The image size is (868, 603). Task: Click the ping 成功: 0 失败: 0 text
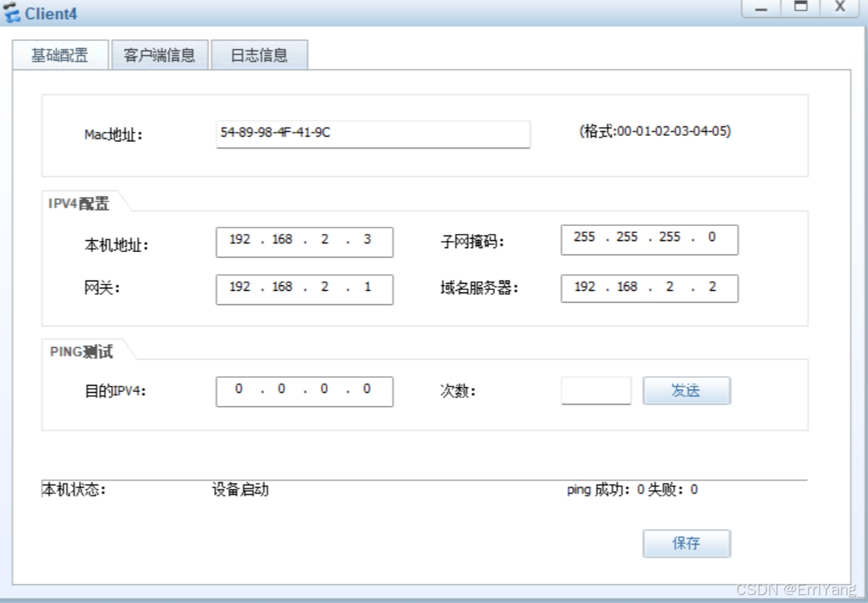632,490
